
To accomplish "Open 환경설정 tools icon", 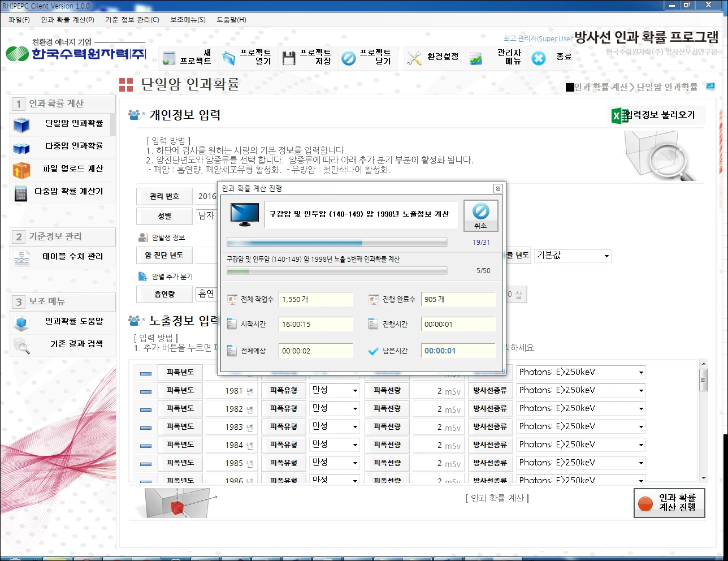I will (x=414, y=58).
